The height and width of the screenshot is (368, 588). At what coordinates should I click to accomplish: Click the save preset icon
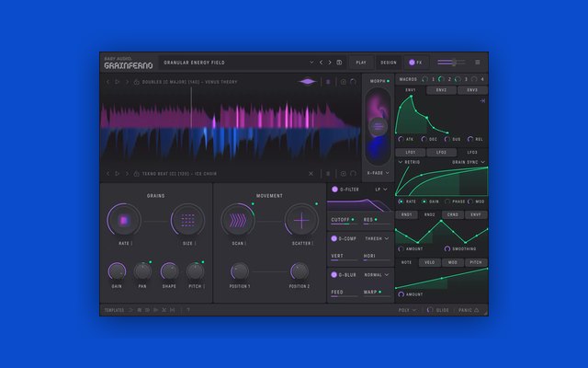coord(339,63)
